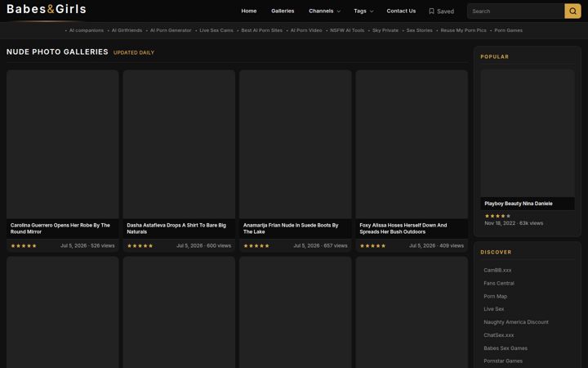The image size is (588, 368).
Task: Click the Saved bookmark icon
Action: [x=432, y=11]
